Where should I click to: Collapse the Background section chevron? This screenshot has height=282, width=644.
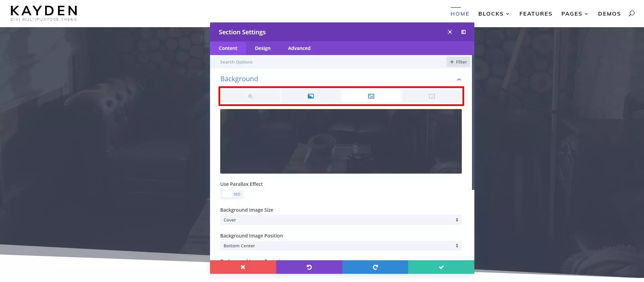(x=459, y=80)
